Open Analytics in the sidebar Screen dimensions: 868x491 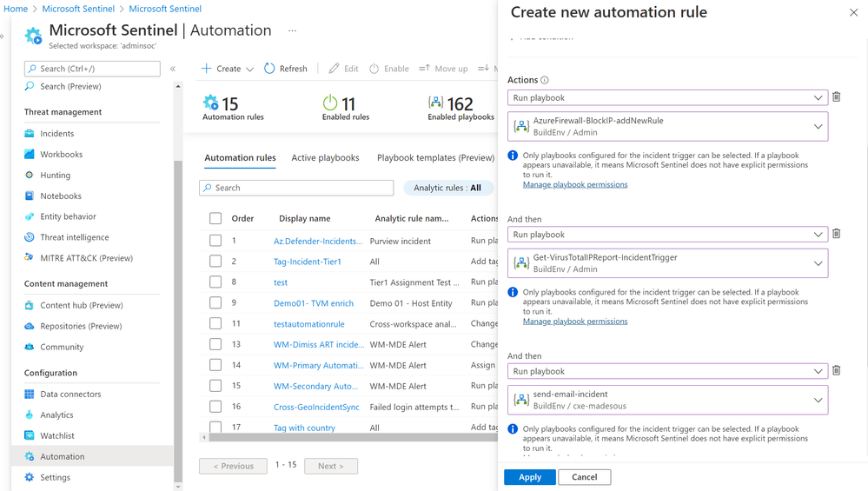tap(56, 415)
